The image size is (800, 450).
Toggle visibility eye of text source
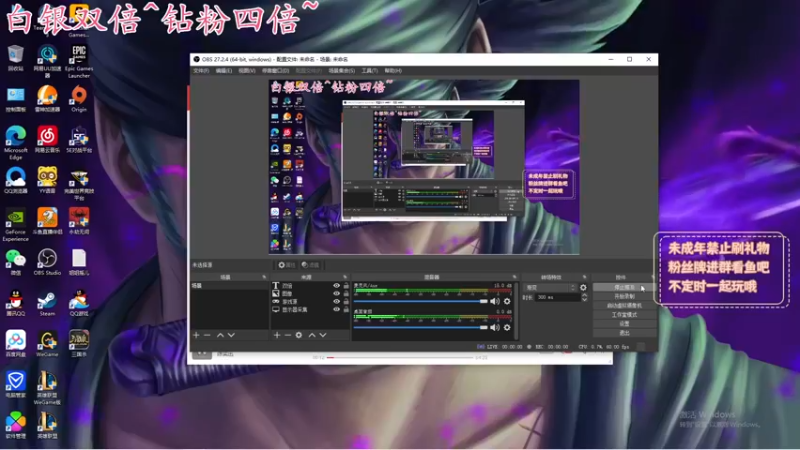point(337,286)
